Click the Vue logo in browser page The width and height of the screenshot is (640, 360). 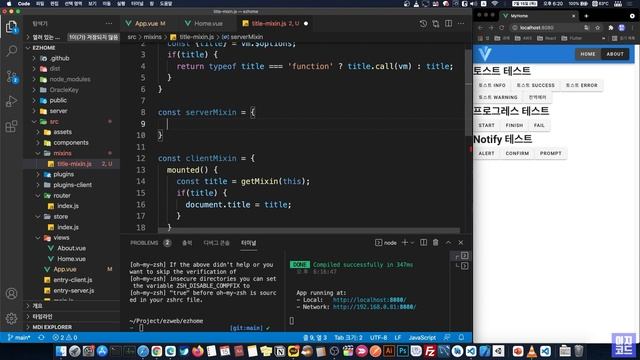(485, 53)
